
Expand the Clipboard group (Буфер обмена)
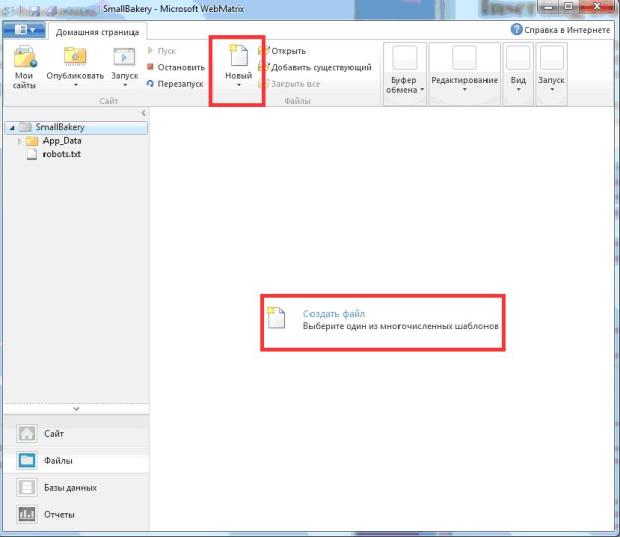405,74
